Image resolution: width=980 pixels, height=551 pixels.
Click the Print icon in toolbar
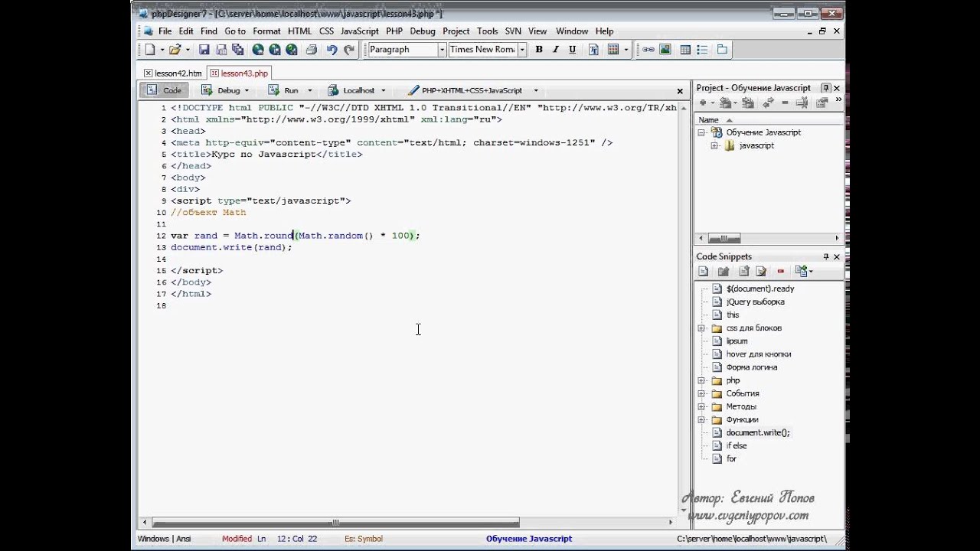311,50
